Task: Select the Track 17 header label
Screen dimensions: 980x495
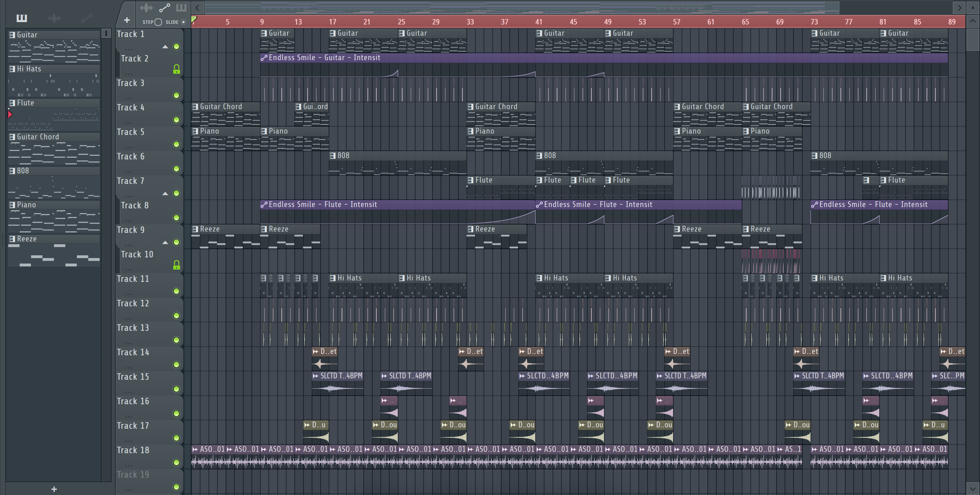Action: click(133, 426)
